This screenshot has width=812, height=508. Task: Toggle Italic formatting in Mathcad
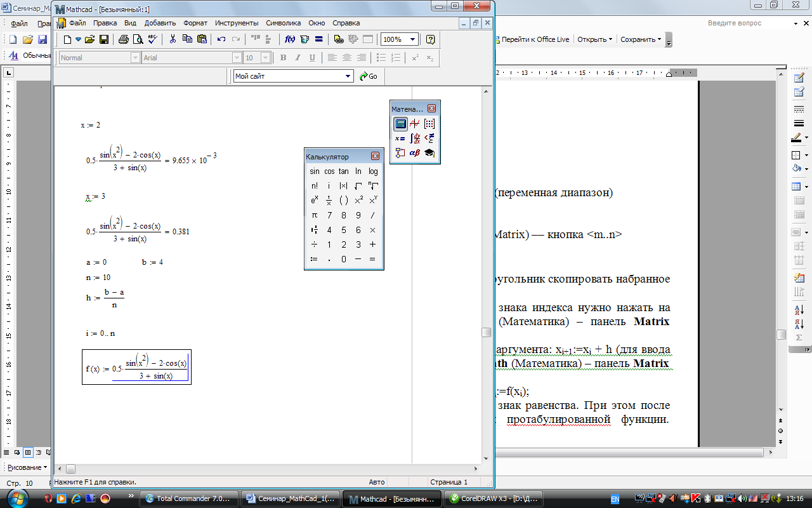pos(298,58)
